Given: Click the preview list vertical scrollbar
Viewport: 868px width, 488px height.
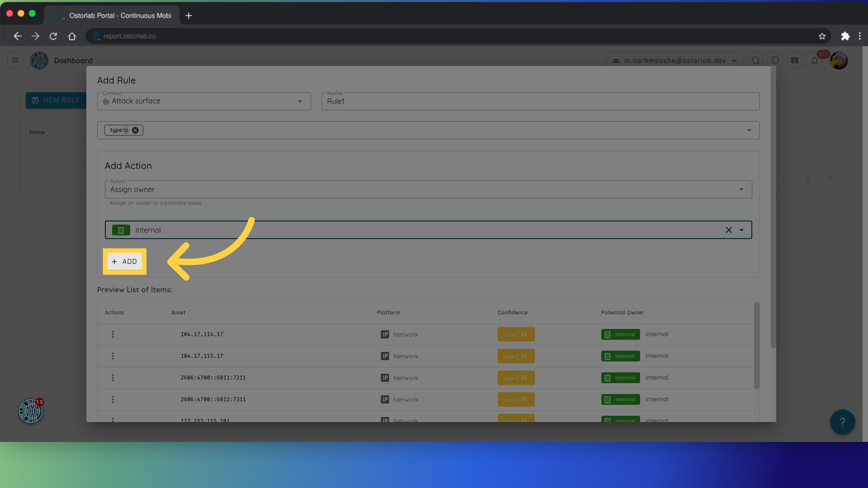Looking at the screenshot, I should 756,346.
